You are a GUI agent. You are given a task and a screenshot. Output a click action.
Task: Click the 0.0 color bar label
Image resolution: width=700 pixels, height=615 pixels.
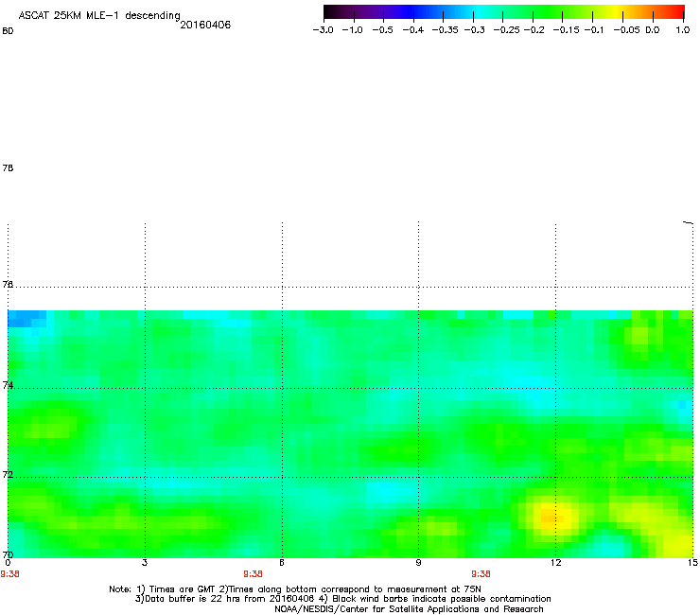point(653,30)
